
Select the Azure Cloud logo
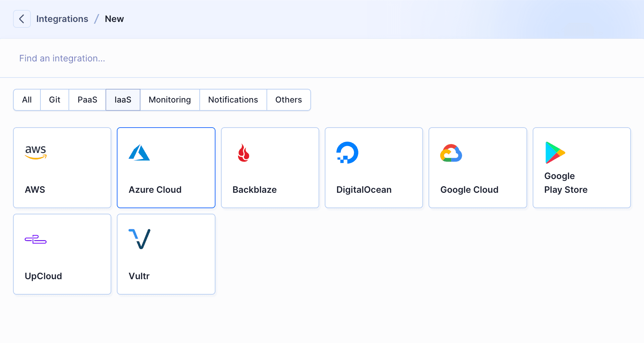[139, 153]
